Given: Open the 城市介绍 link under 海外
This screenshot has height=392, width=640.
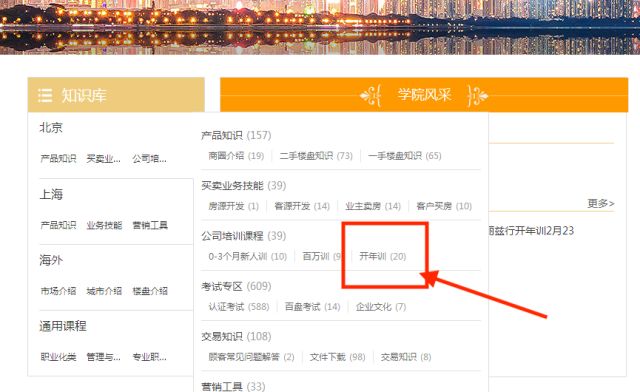Looking at the screenshot, I should (104, 291).
